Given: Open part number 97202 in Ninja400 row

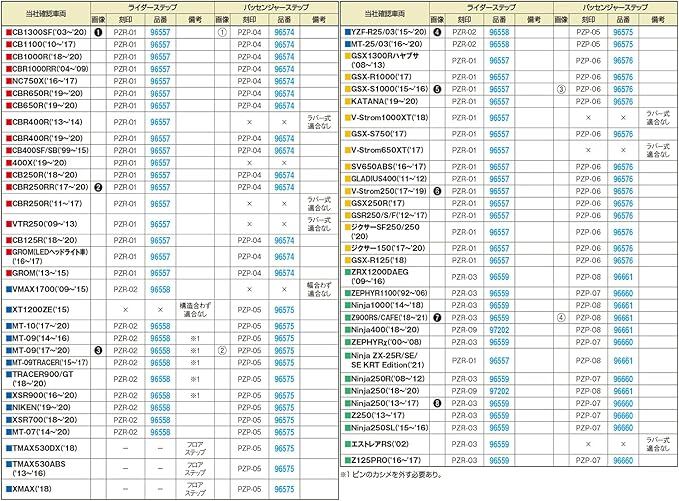Looking at the screenshot, I should coord(499,330).
